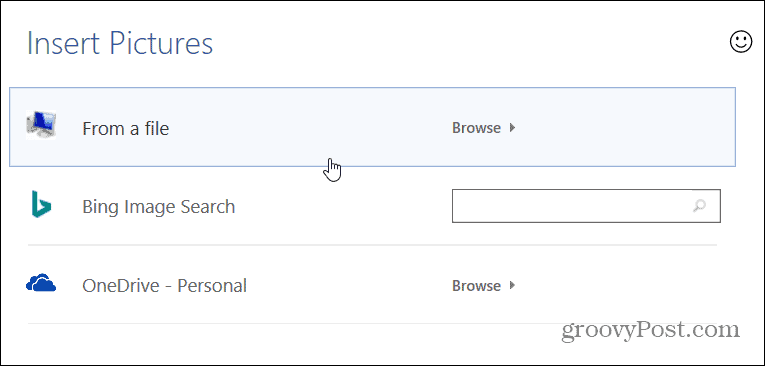
Task: Click the groovyPost.com watermark
Action: coord(650,332)
